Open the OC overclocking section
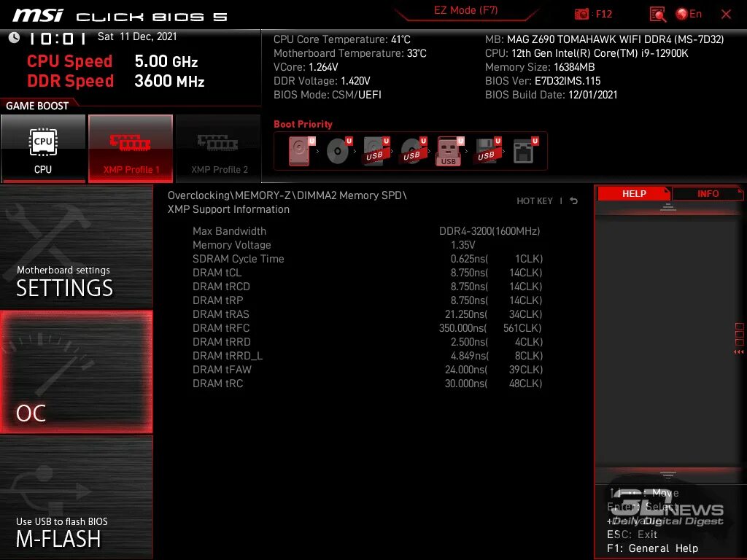 pos(76,372)
